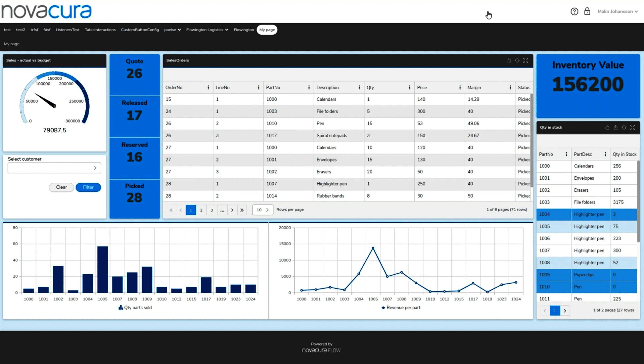Screen dimensions: 644x364
Task: Open the Select customer dropdown field
Action: click(x=54, y=168)
